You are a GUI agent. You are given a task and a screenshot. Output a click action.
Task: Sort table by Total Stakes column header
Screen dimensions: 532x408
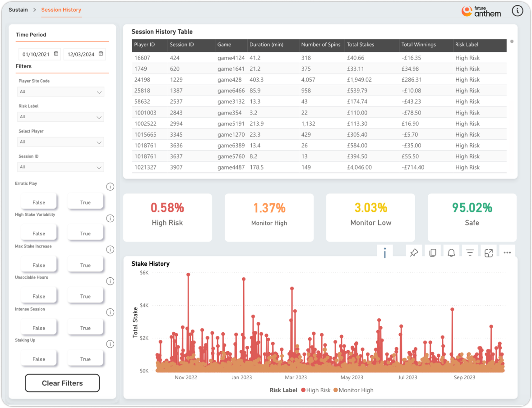click(361, 45)
